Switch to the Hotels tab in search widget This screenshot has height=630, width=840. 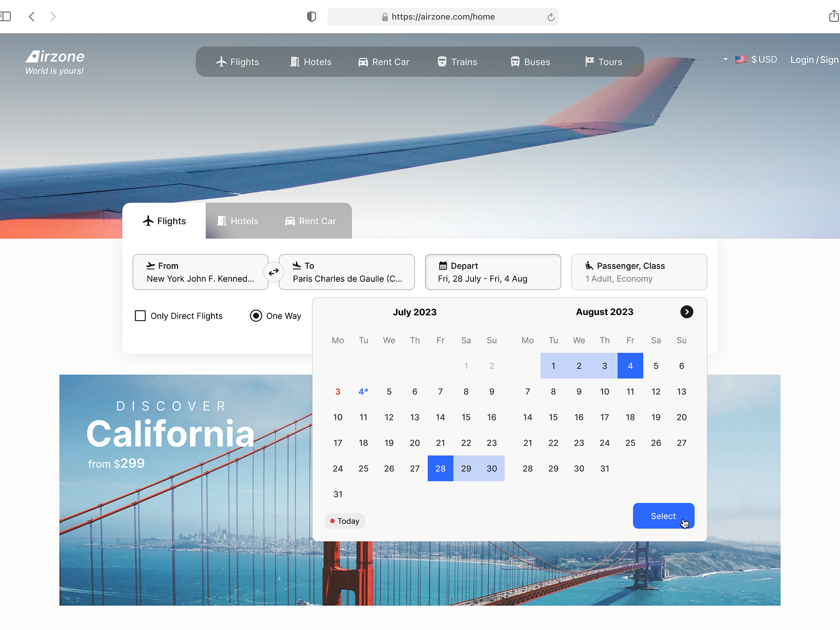pyautogui.click(x=238, y=220)
